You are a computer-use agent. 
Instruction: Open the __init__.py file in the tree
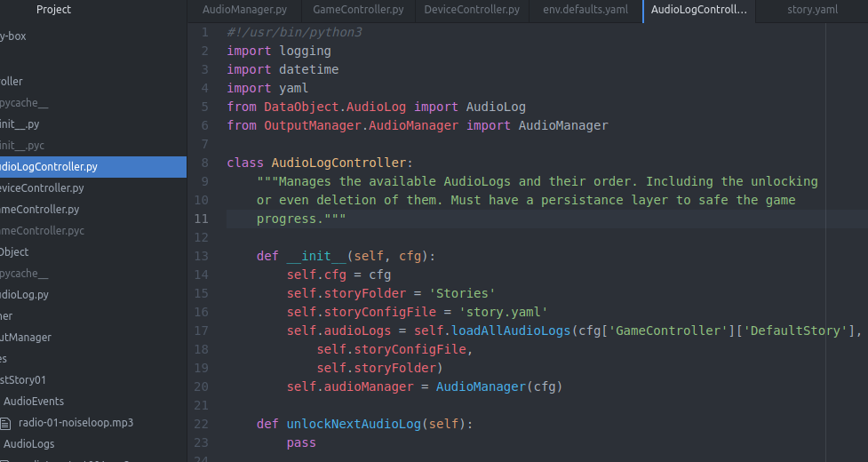point(20,123)
